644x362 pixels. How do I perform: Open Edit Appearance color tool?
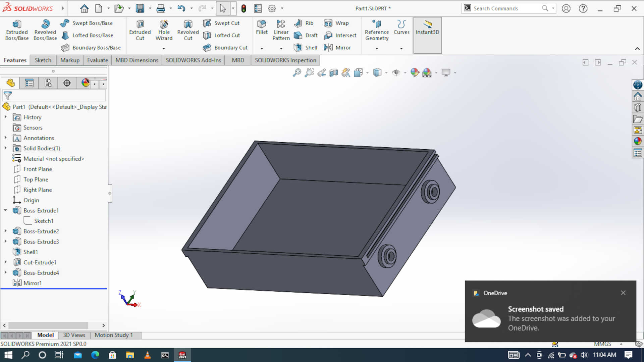[415, 72]
